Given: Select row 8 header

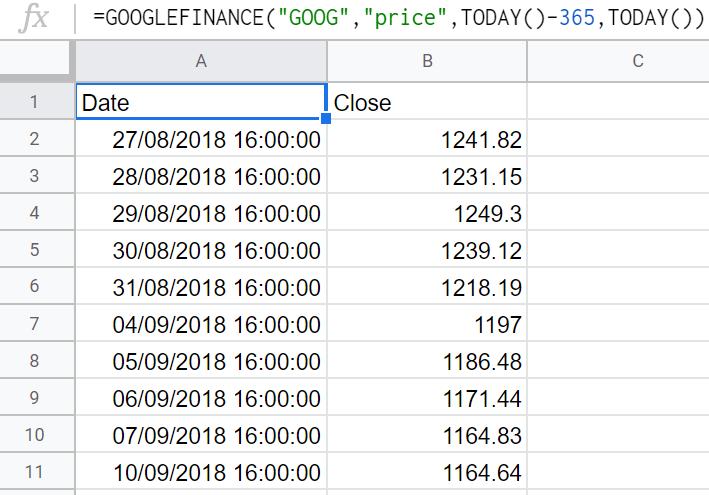Looking at the screenshot, I should (35, 361).
